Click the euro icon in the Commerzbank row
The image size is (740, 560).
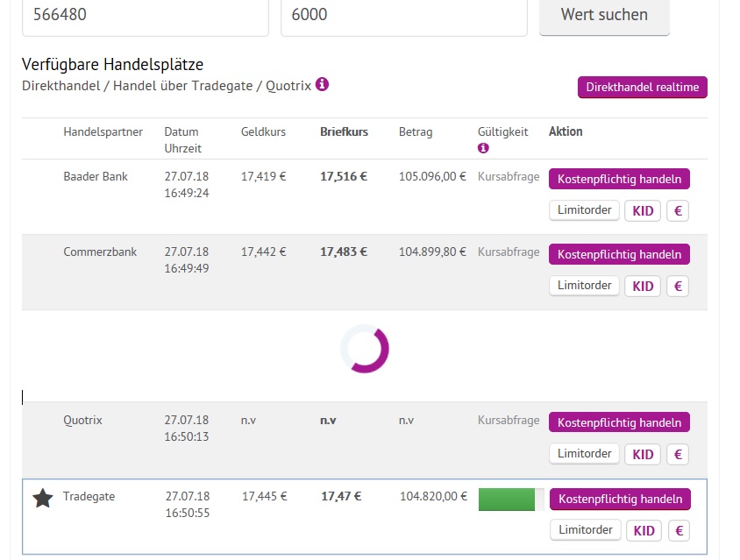click(x=677, y=286)
